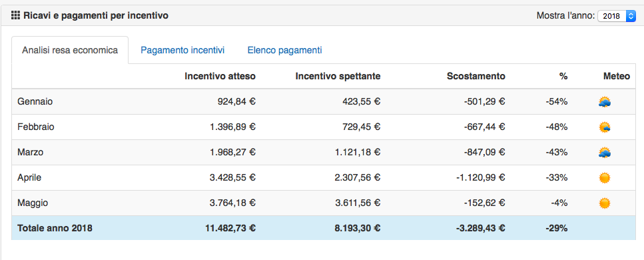
Task: Select the Aprile row label
Action: pyautogui.click(x=29, y=178)
